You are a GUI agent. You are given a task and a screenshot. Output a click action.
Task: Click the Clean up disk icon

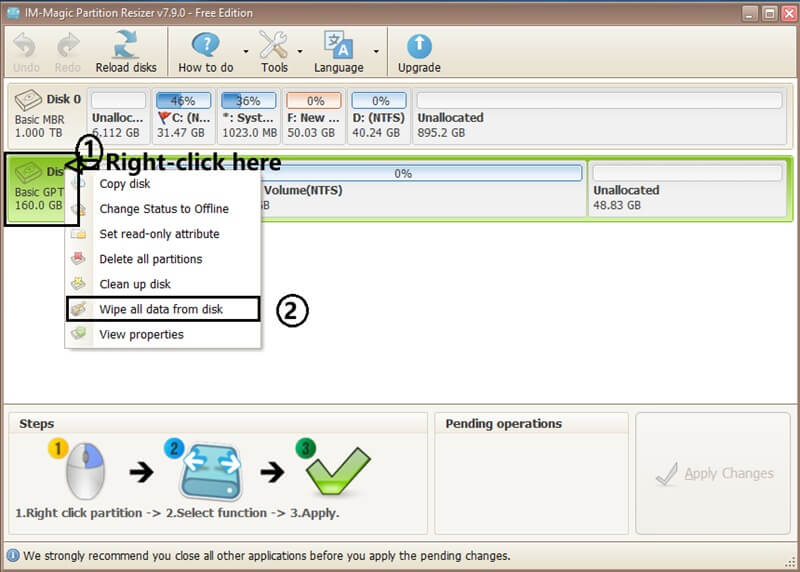(x=79, y=283)
